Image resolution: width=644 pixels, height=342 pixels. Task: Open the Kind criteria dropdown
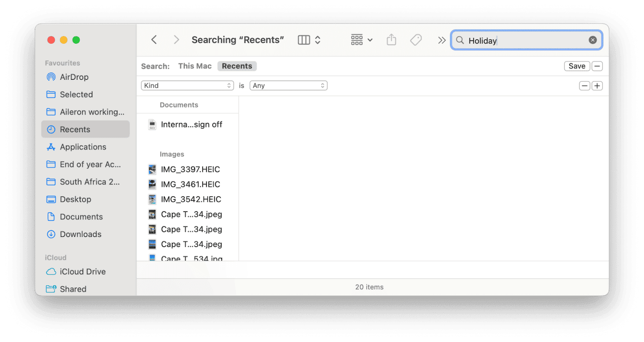tap(187, 85)
